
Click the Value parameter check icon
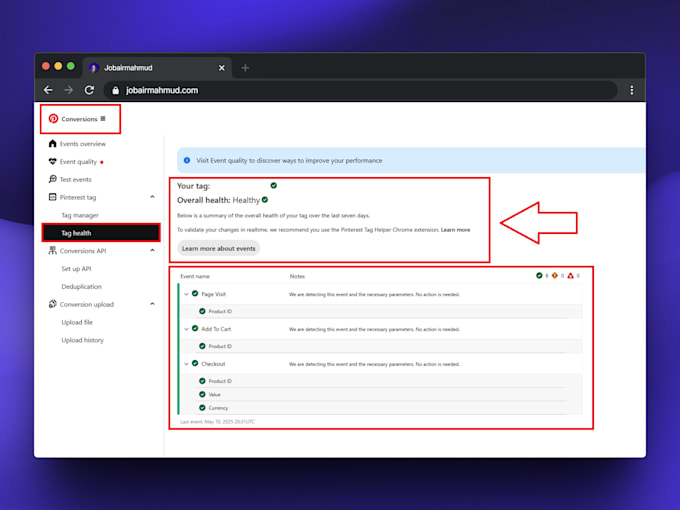click(202, 394)
